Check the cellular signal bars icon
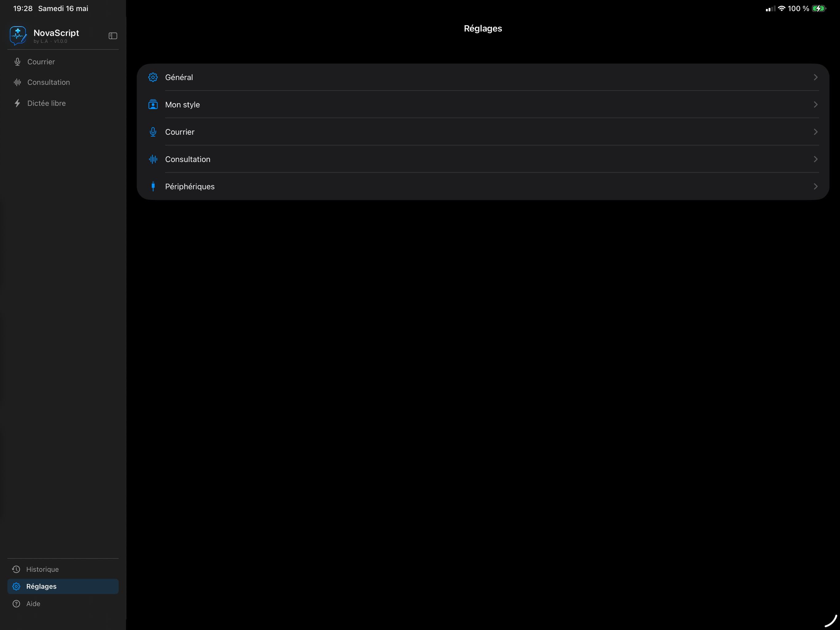Image resolution: width=840 pixels, height=630 pixels. pyautogui.click(x=771, y=8)
